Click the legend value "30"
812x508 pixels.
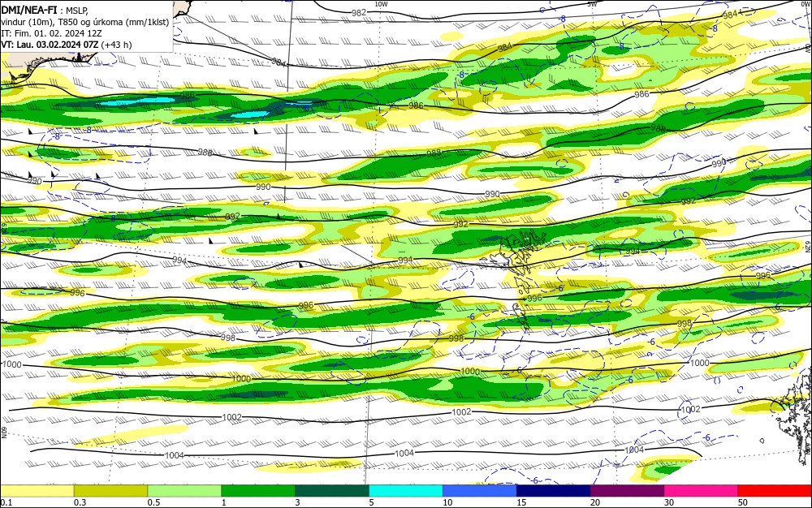coord(669,502)
